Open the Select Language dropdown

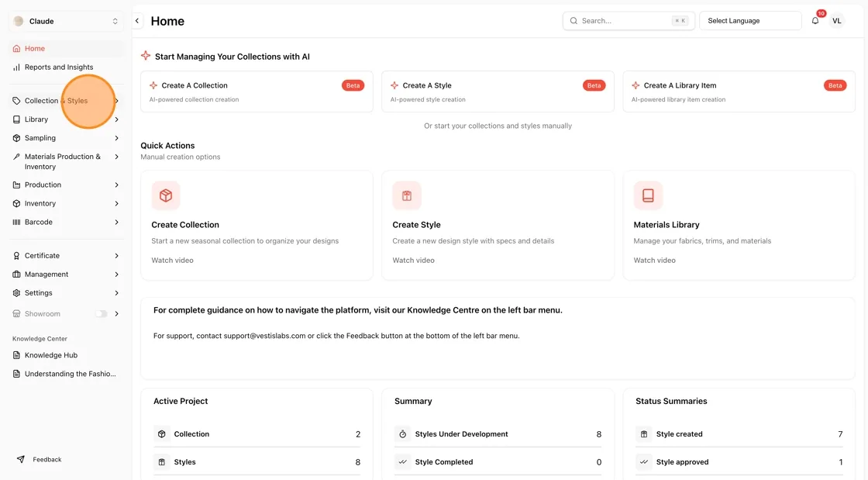coord(750,21)
